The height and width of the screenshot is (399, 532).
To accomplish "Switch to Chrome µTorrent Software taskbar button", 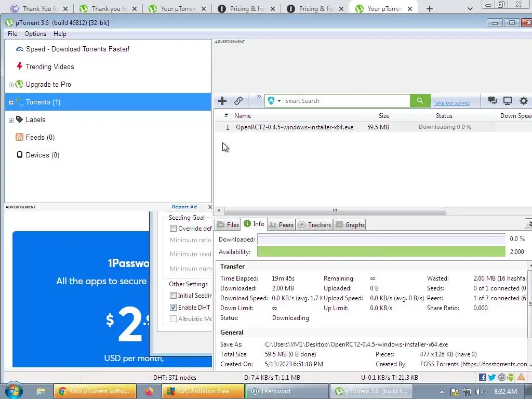I will coord(95,391).
